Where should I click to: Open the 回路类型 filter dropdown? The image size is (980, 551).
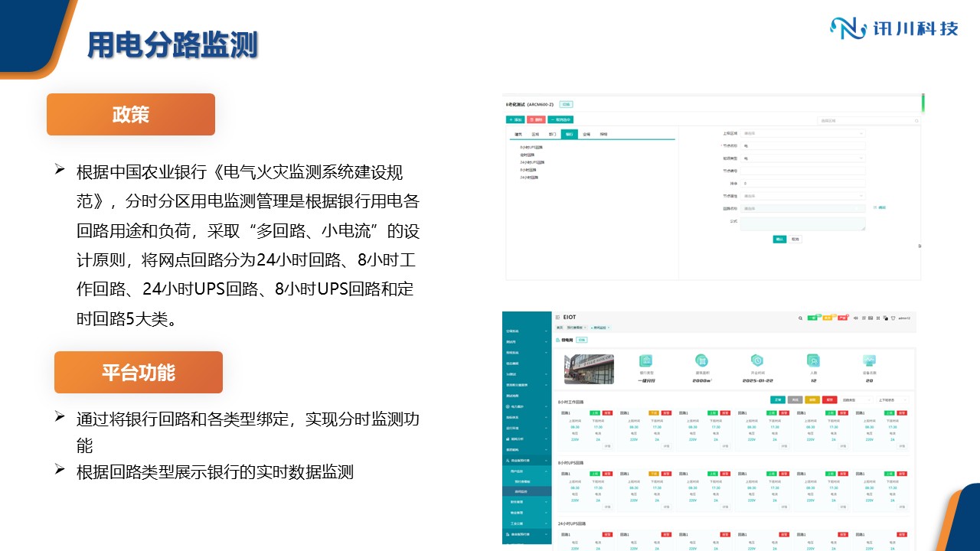pyautogui.click(x=857, y=399)
